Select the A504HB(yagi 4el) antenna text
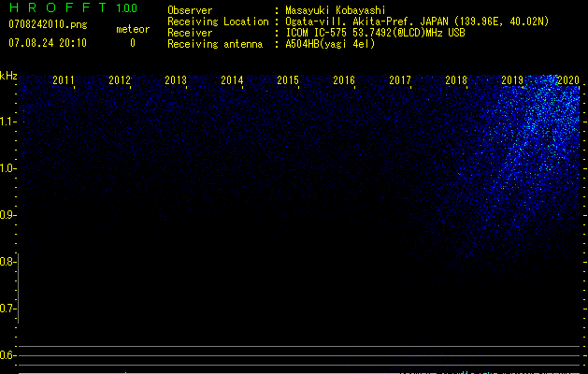 tap(330, 44)
